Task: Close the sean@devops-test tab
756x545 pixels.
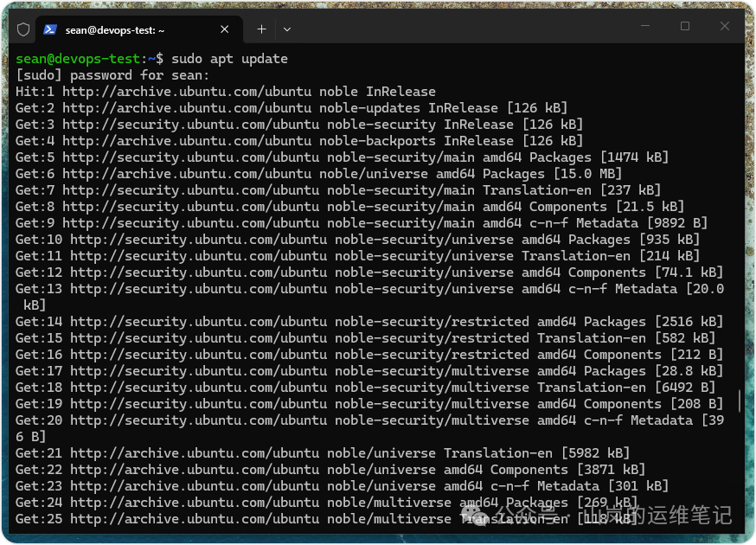Action: click(224, 28)
